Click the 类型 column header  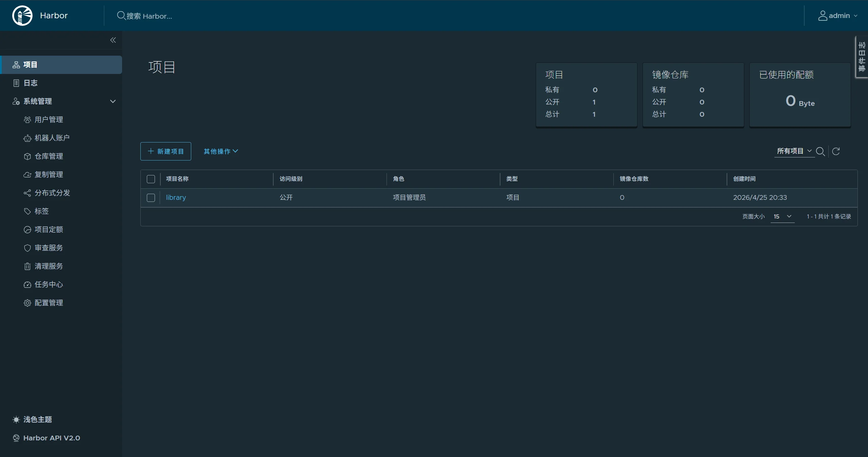point(512,179)
